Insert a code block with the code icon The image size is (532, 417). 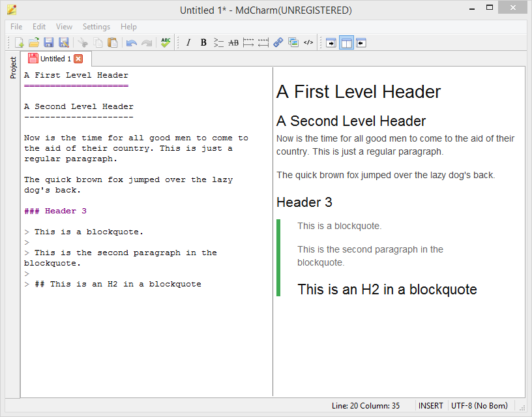(308, 43)
